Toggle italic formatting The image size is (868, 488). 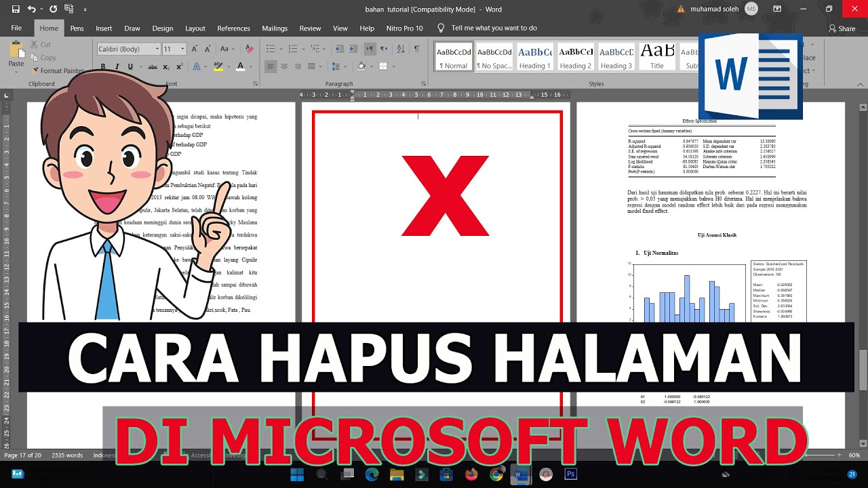point(117,66)
